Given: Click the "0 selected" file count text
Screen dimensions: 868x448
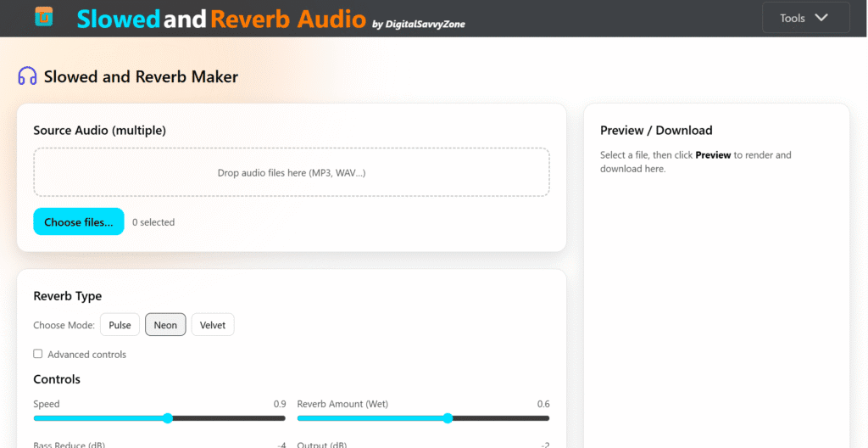Looking at the screenshot, I should [x=153, y=222].
